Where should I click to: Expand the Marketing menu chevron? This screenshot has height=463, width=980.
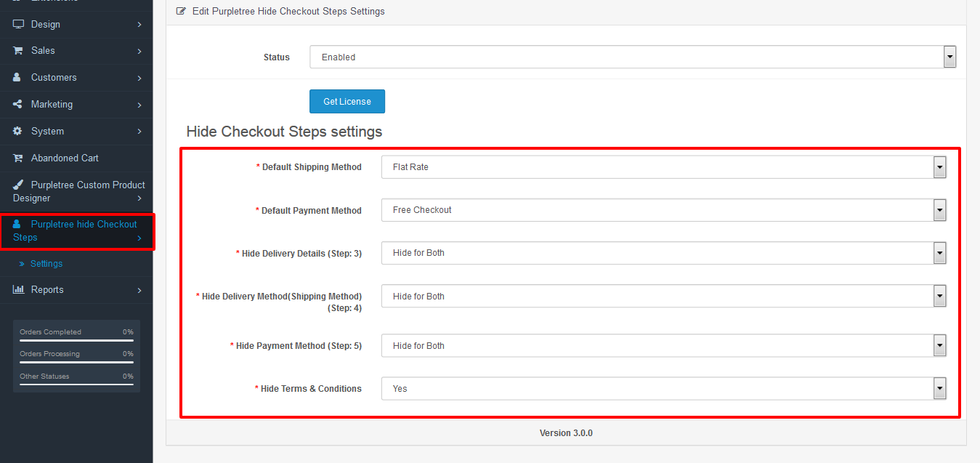pyautogui.click(x=139, y=105)
